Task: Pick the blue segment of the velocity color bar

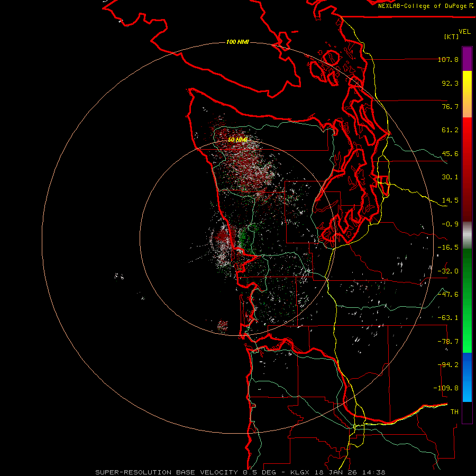Action: tap(467, 377)
